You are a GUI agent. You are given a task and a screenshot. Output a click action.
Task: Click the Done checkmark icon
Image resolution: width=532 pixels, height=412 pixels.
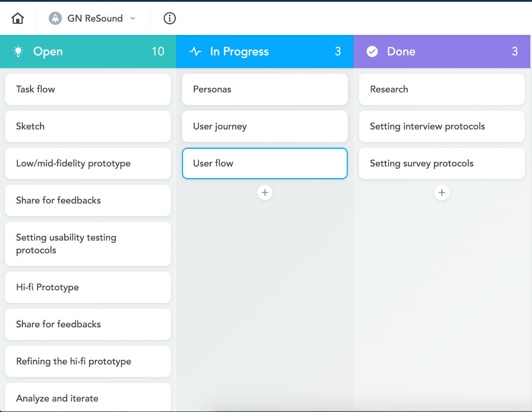372,51
